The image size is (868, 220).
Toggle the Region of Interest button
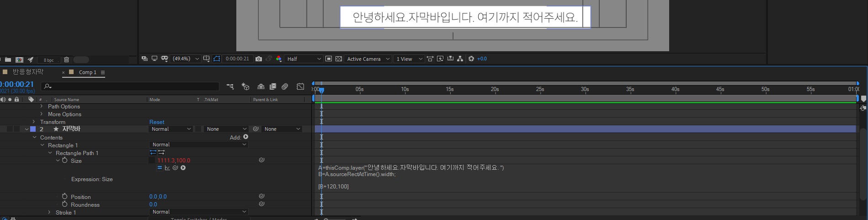tap(329, 59)
